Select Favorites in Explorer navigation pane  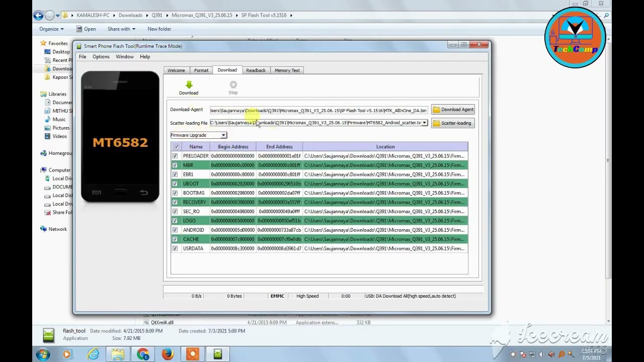58,43
